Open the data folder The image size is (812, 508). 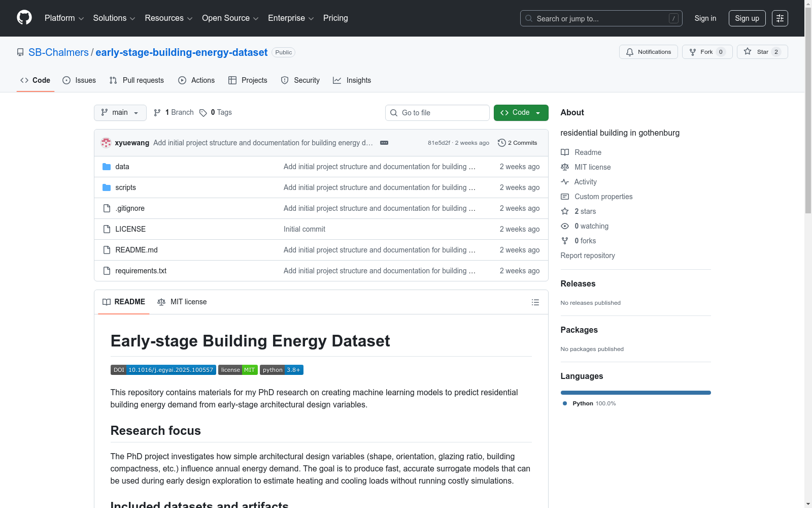point(122,167)
